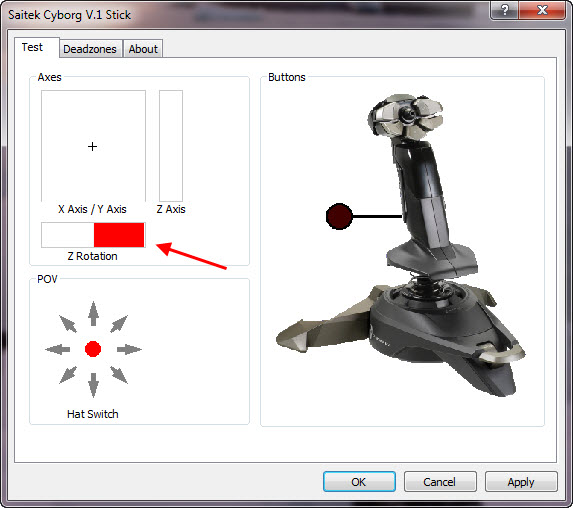Click the up arrow of the hat switch
The image size is (573, 508).
pyautogui.click(x=94, y=314)
